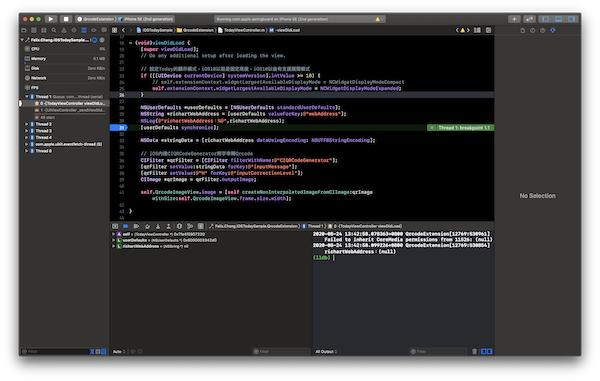Screen dimensions: 600x381
Task: Expand the richartWebAddress variable
Action: coord(114,246)
